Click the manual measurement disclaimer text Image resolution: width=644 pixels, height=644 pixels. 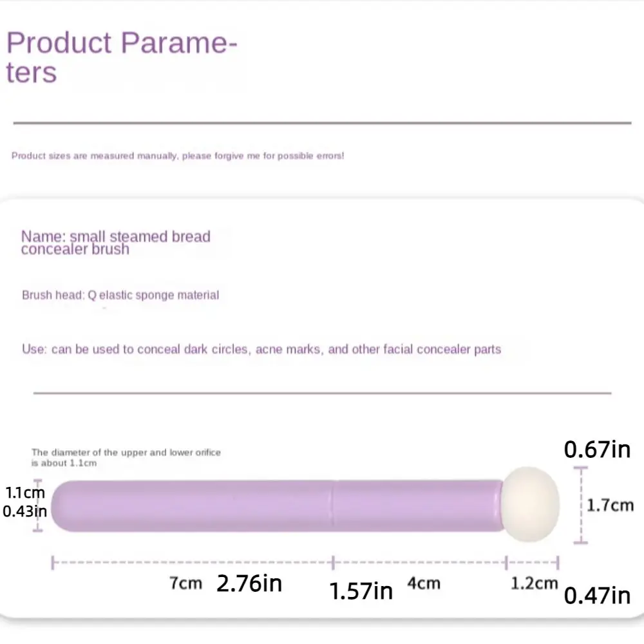pos(178,156)
